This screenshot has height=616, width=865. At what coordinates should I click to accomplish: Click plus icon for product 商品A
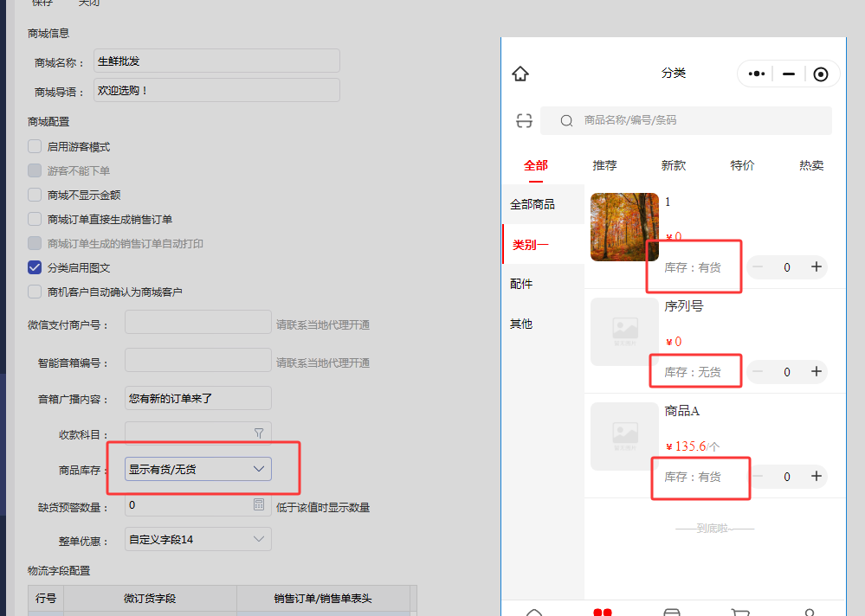[x=816, y=476]
